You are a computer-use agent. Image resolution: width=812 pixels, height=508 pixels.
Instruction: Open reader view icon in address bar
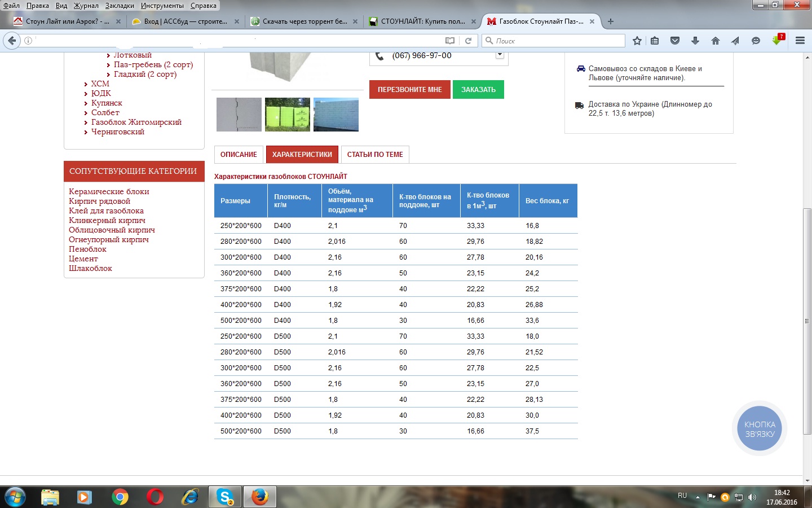[x=449, y=41]
